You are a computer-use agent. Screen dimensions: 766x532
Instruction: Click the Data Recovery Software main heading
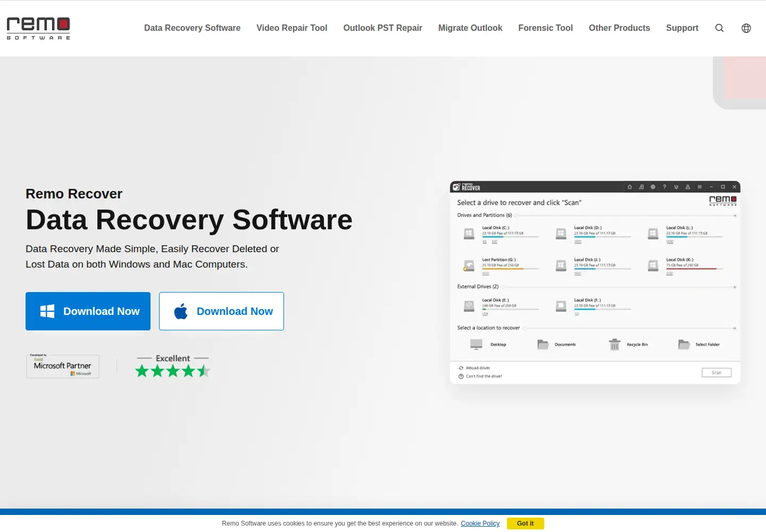click(x=189, y=220)
